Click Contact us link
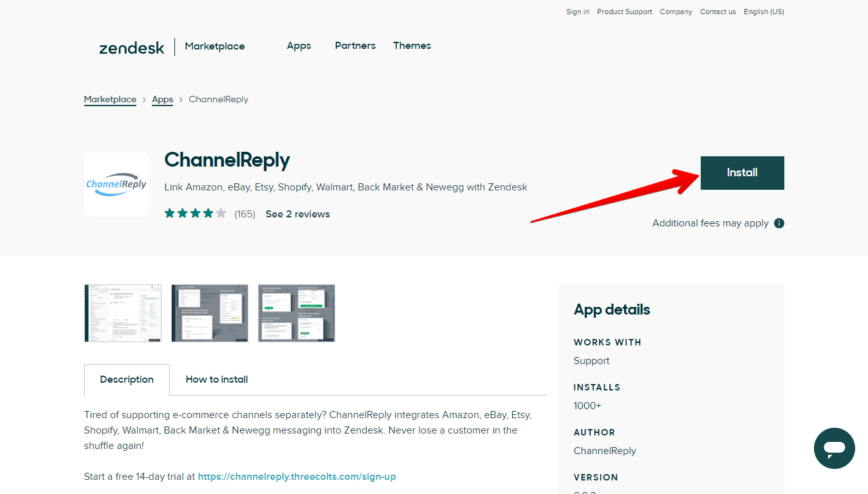This screenshot has width=868, height=494. click(x=718, y=12)
